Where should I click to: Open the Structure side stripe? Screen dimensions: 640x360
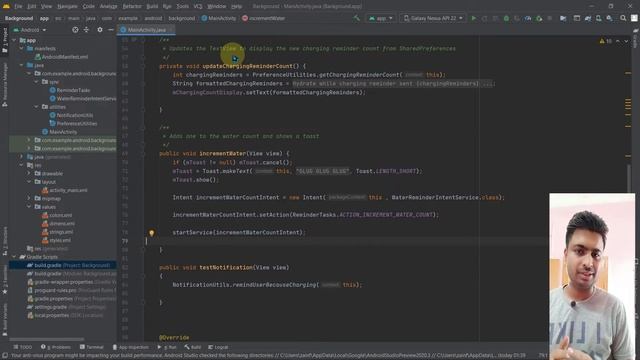pos(4,241)
